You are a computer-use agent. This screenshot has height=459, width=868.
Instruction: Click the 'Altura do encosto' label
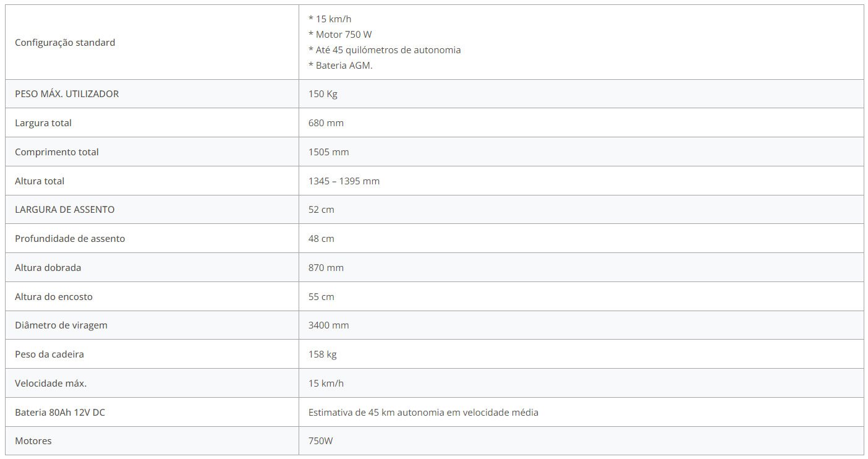tap(54, 297)
